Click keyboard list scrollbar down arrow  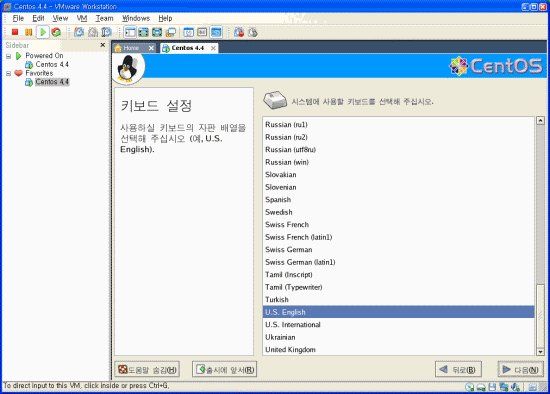[540, 351]
